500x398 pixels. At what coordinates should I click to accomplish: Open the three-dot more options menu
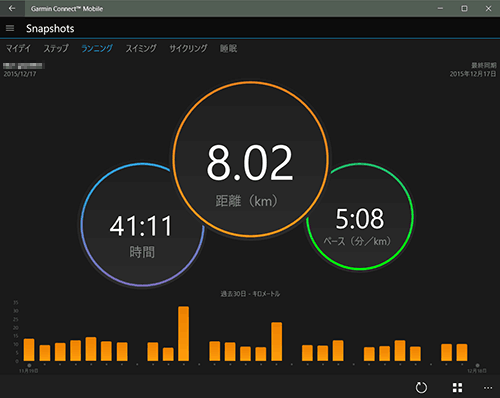coord(488,388)
